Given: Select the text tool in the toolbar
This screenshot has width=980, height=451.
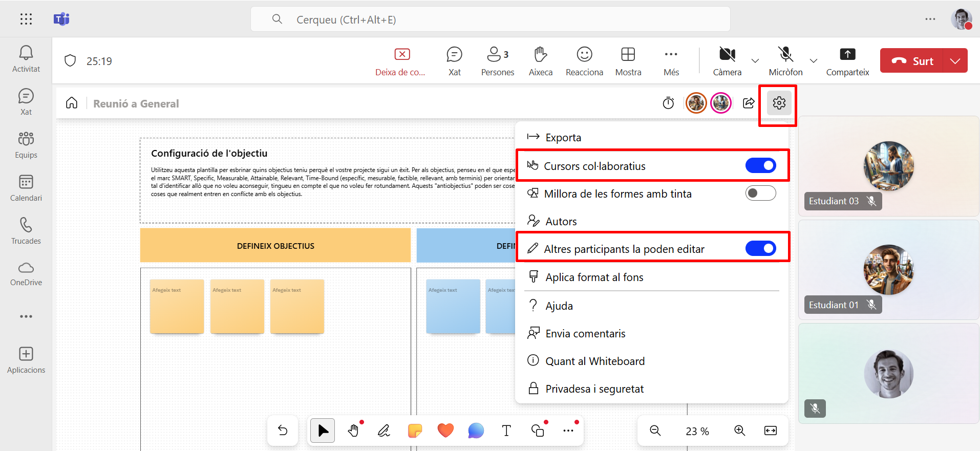Looking at the screenshot, I should click(x=506, y=431).
